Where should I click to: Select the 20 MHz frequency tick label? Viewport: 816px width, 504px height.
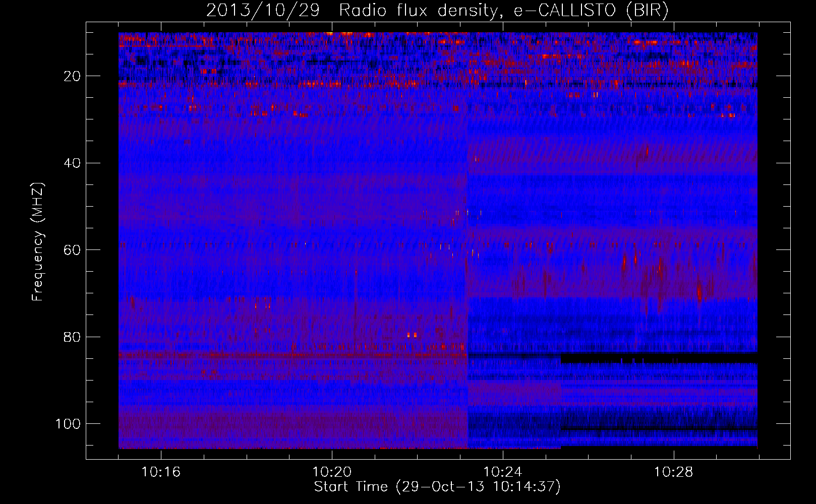(x=72, y=76)
